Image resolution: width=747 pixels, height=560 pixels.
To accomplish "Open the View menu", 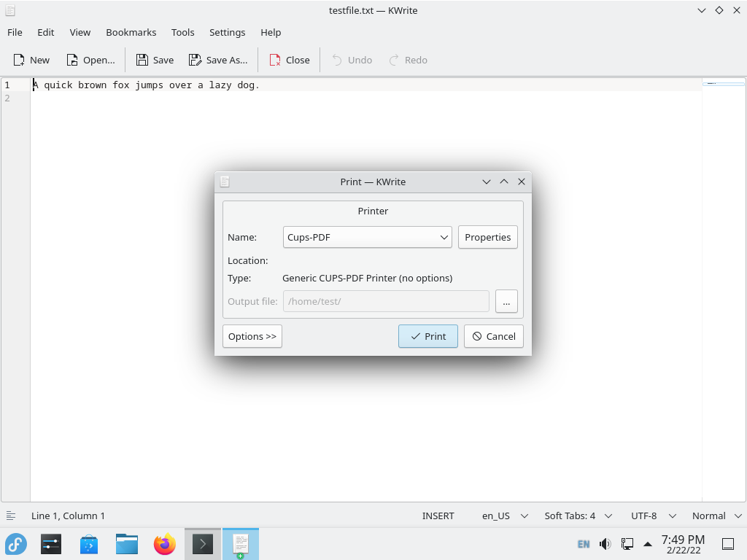I will coord(80,32).
